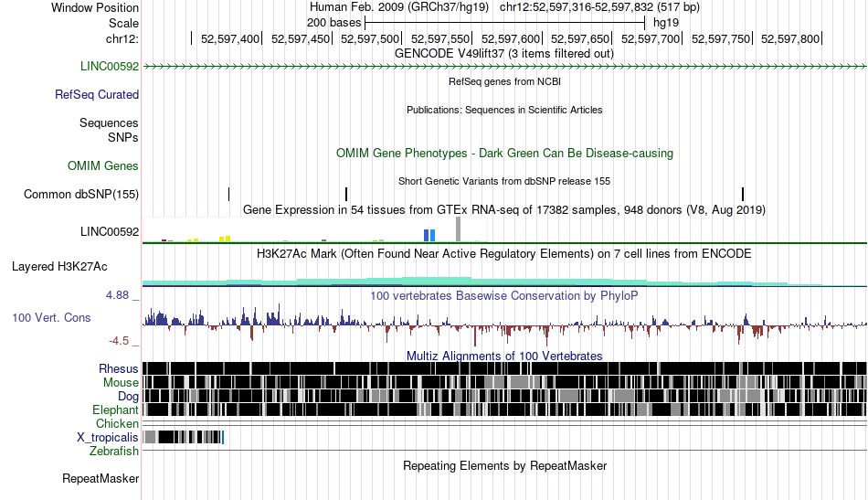This screenshot has width=868, height=500.
Task: Click the H3K27Ac layered signal graph
Action: 504,281
